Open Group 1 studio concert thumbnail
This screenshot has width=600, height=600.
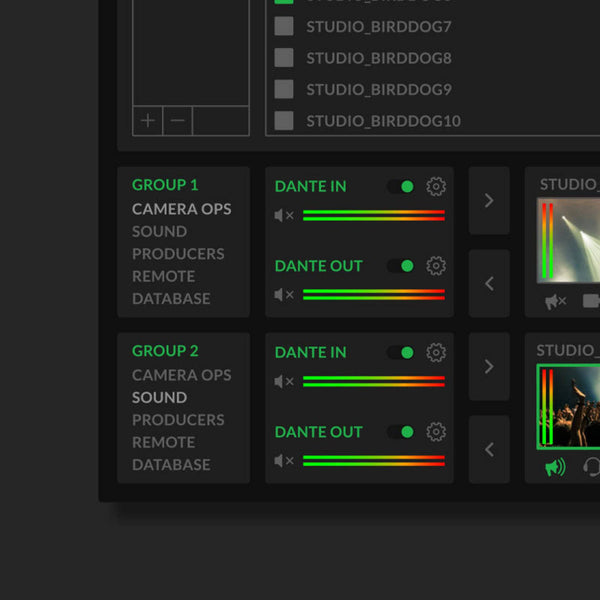tap(569, 240)
